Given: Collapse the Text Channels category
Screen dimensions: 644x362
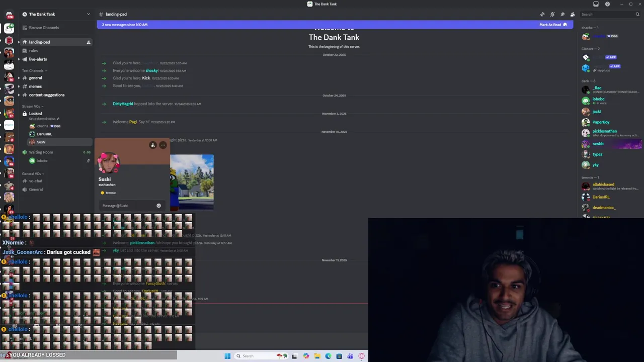Looking at the screenshot, I should coord(34,71).
